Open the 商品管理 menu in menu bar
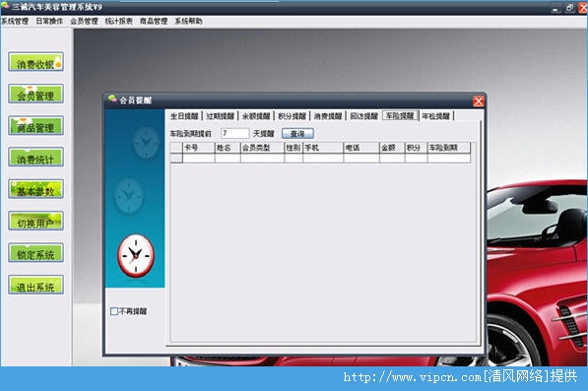The width and height of the screenshot is (588, 391). tap(154, 21)
